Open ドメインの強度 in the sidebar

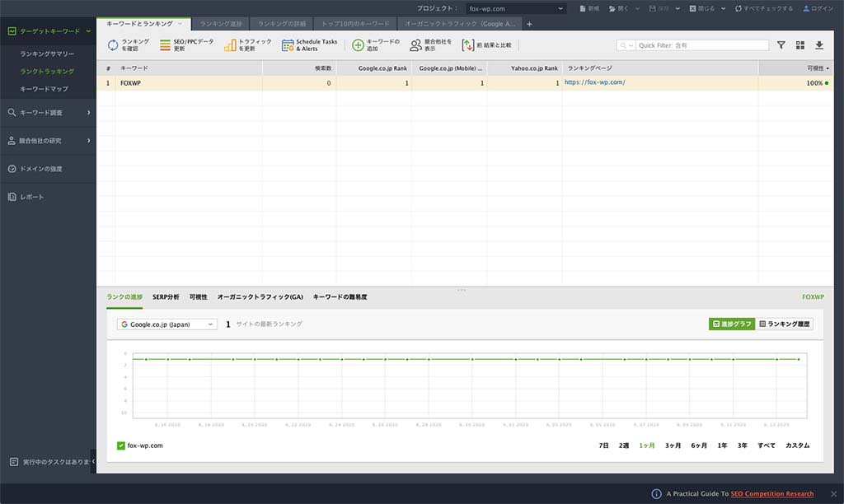pos(41,169)
